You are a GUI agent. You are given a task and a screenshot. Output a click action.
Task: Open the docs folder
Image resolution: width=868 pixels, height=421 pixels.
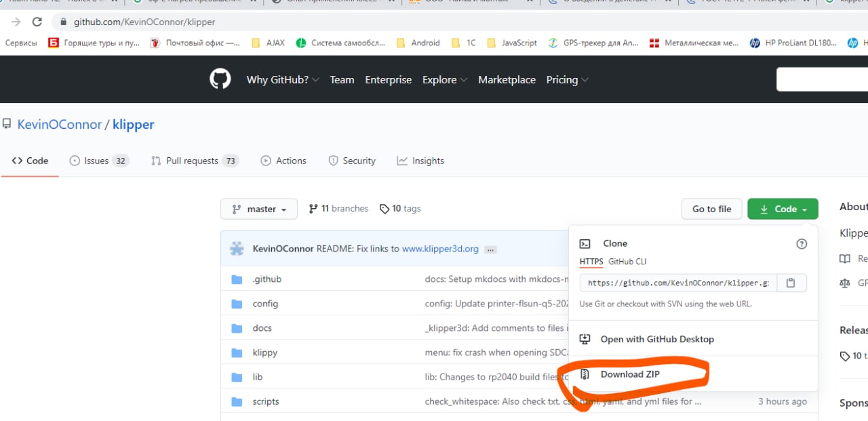pos(262,328)
